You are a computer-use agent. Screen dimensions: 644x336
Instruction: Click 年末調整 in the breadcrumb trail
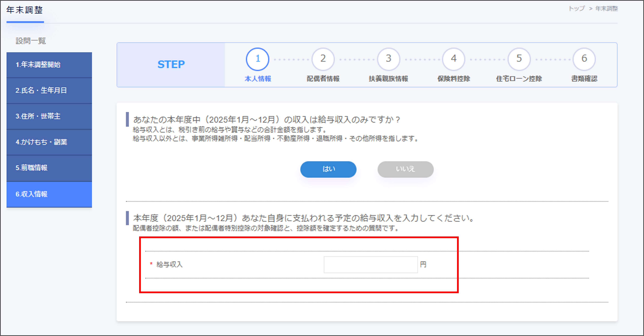pos(606,9)
